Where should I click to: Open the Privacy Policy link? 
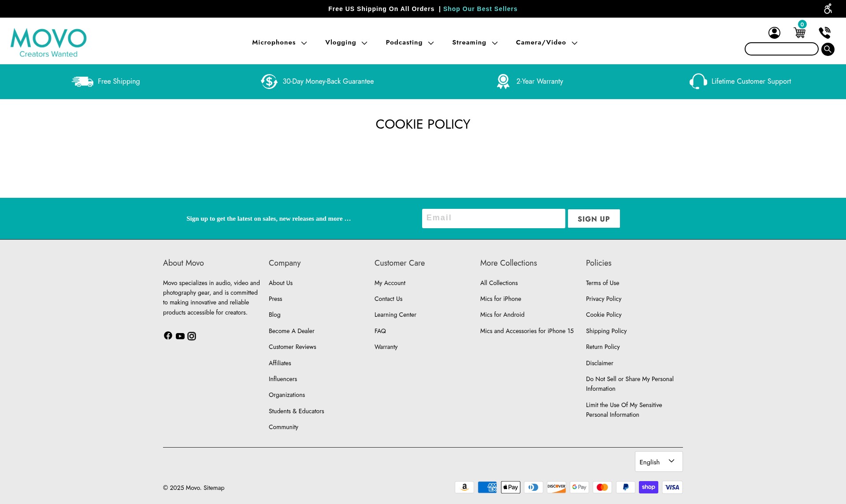click(604, 299)
